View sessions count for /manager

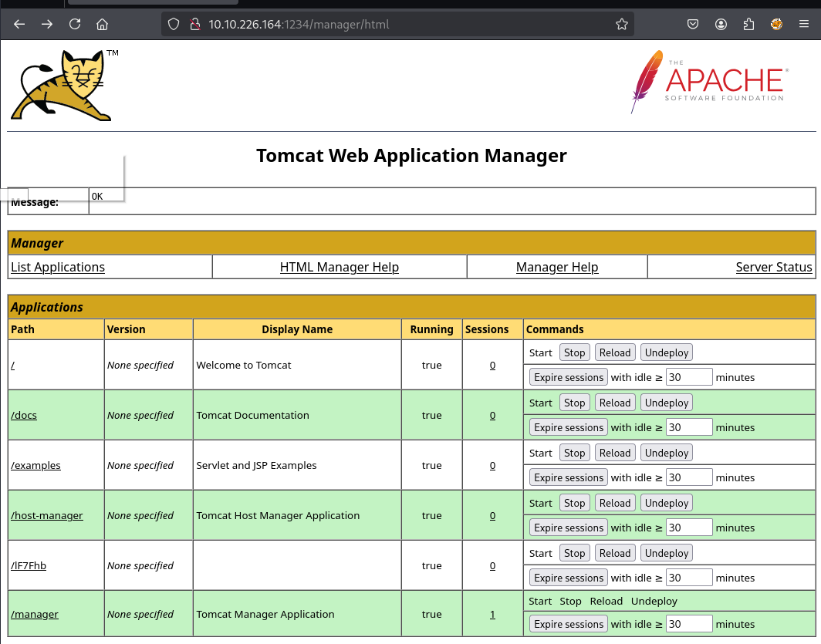tap(492, 614)
